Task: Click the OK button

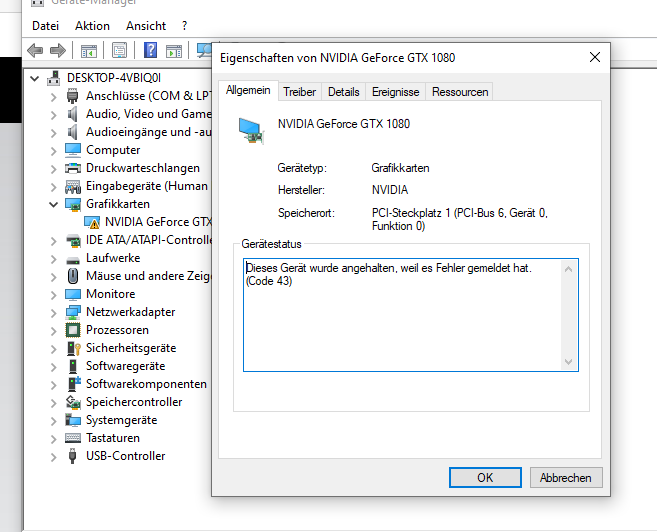Action: (x=485, y=478)
